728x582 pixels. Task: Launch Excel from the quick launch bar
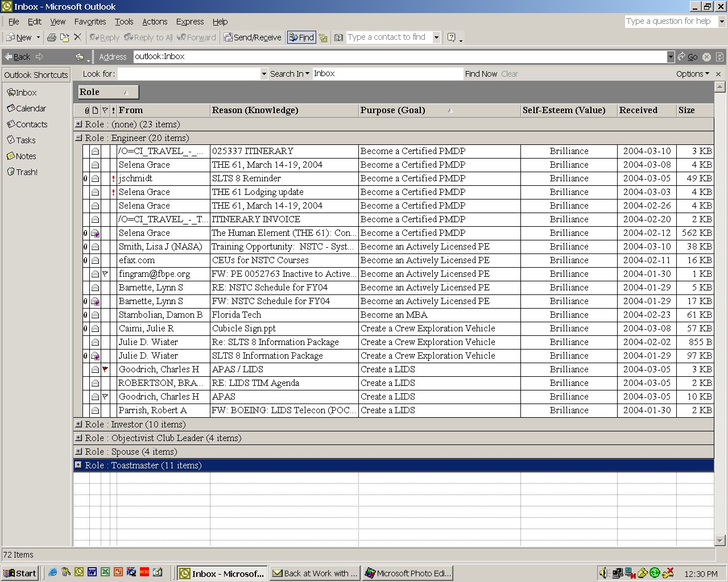pyautogui.click(x=105, y=573)
